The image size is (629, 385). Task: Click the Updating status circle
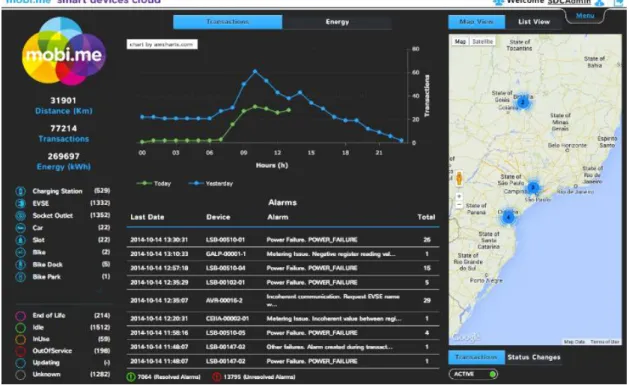click(20, 363)
